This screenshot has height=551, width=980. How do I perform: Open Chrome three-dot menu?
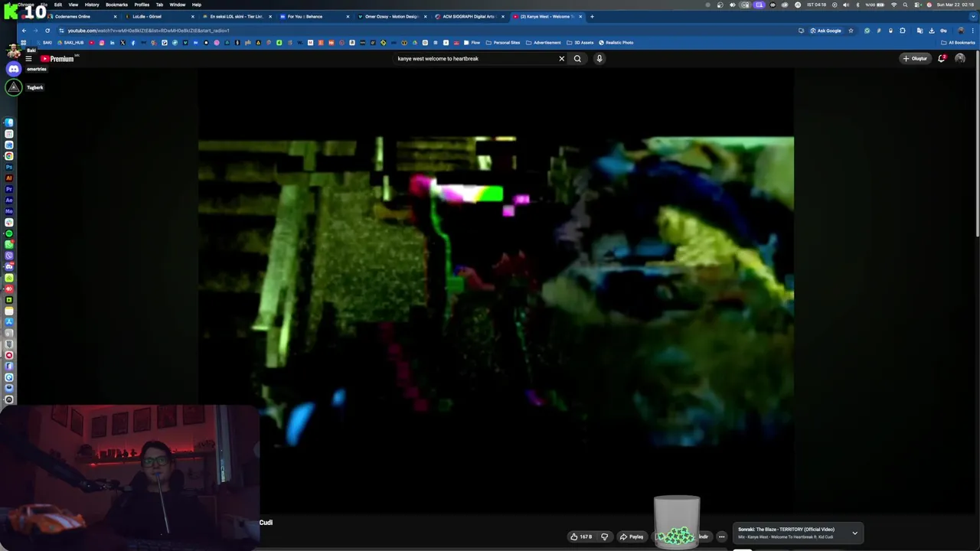click(972, 31)
